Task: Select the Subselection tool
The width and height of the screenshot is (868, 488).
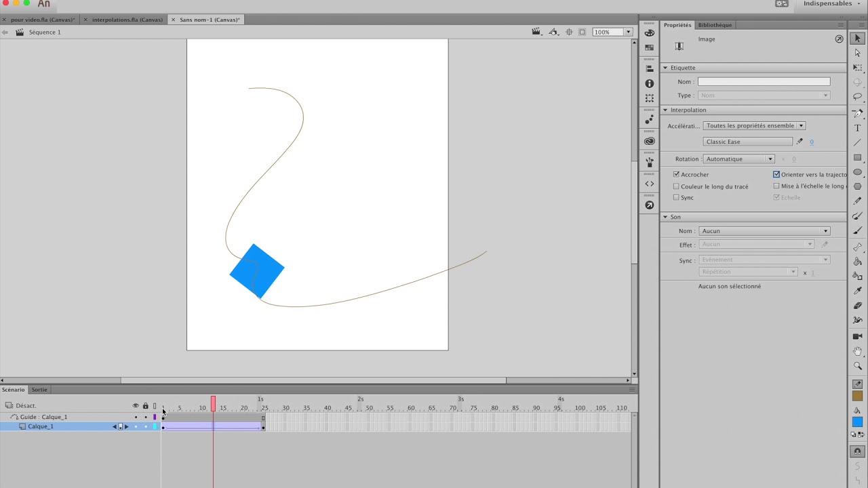Action: coord(858,53)
